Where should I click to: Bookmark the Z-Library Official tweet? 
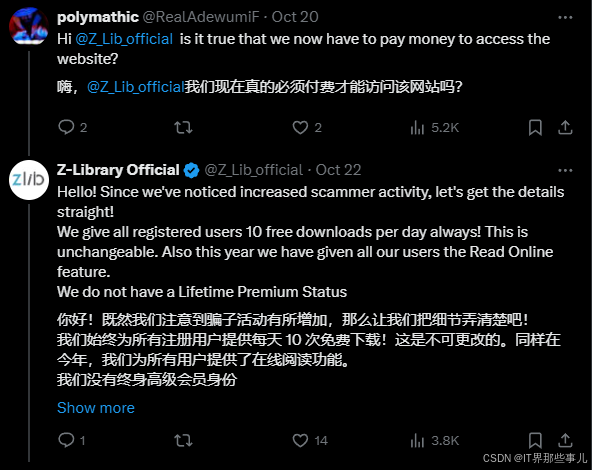click(x=535, y=440)
